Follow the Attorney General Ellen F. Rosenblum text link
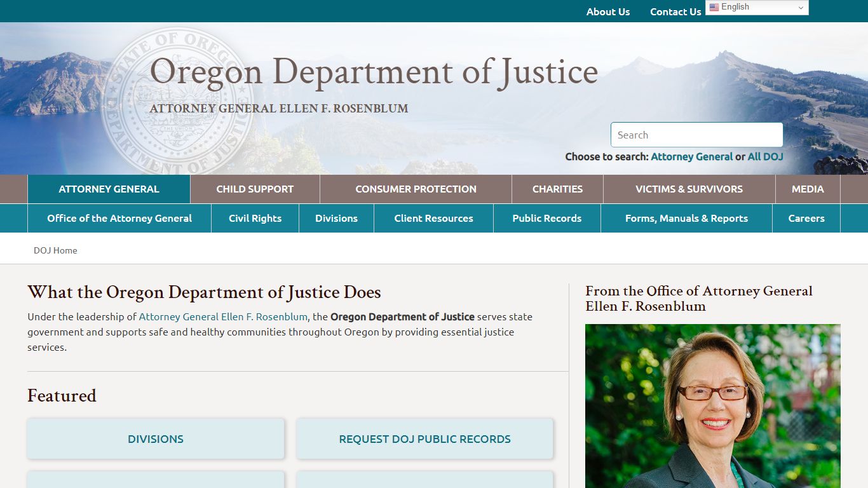Viewport: 868px width, 488px height. point(223,316)
